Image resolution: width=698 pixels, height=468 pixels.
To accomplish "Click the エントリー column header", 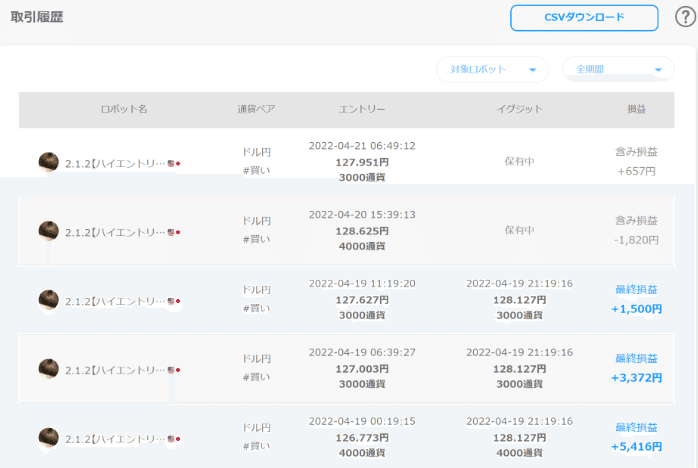I will click(x=362, y=109).
